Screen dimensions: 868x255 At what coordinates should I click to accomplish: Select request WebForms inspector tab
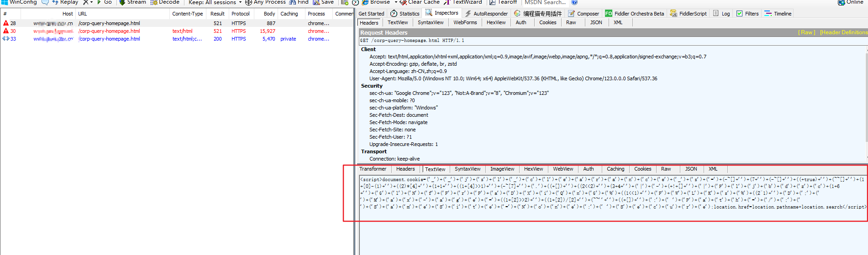[x=465, y=22]
